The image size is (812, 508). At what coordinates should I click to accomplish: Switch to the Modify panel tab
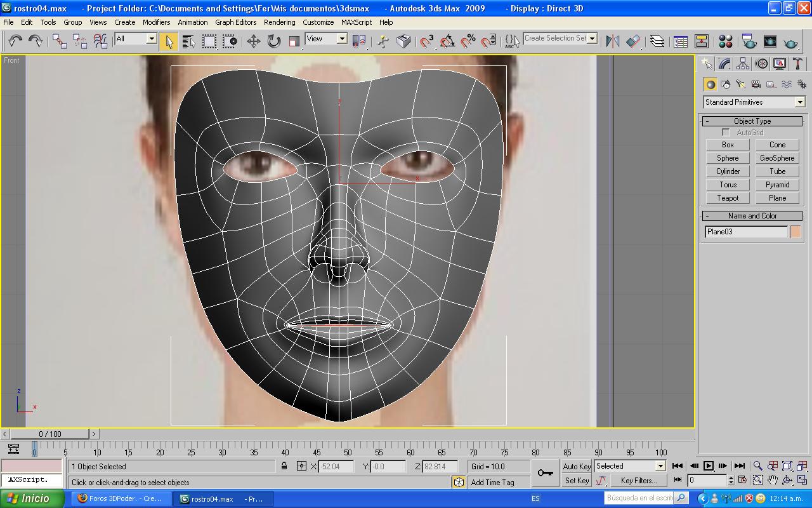coord(724,64)
